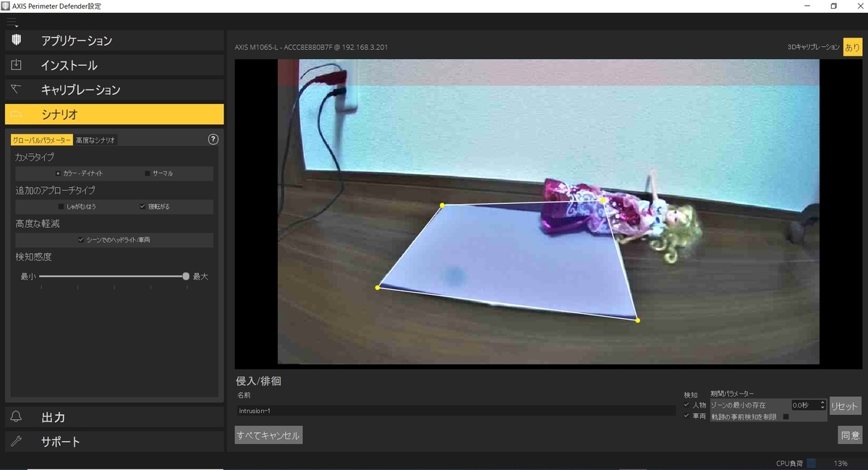Click the intrusion-1 name field
This screenshot has width=868, height=470.
point(362,410)
